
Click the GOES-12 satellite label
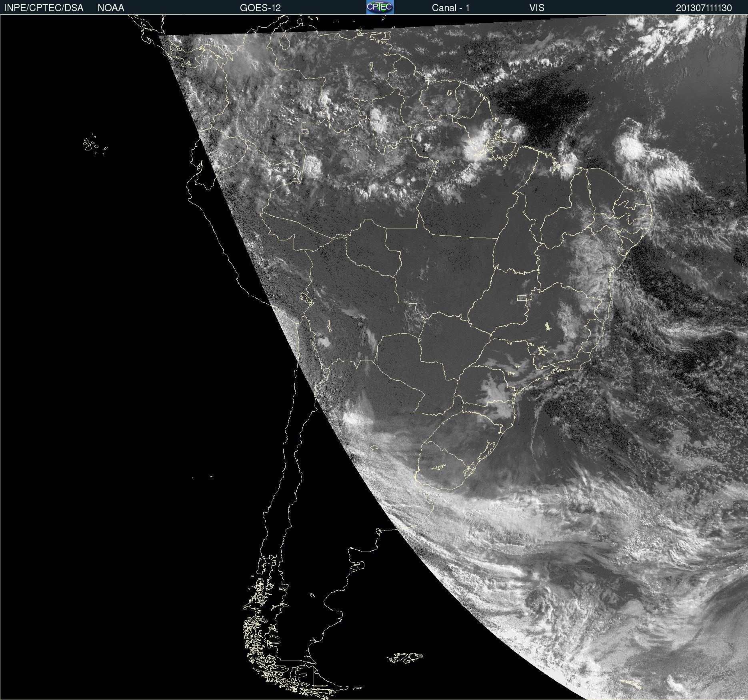(x=260, y=8)
